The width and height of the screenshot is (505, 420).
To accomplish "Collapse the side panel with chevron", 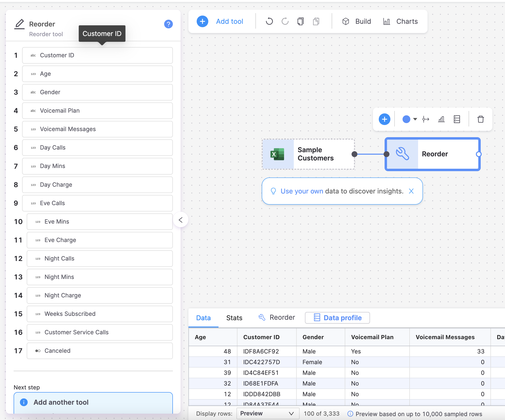I will coord(181,220).
